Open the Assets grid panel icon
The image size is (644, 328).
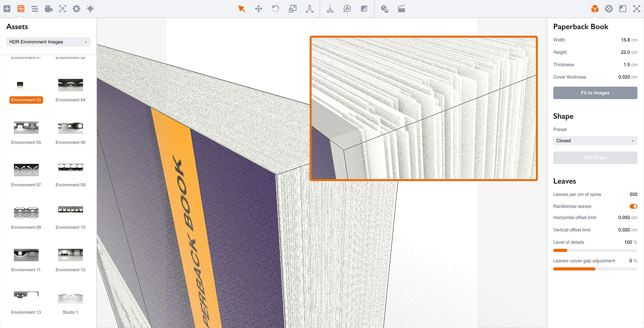(21, 8)
